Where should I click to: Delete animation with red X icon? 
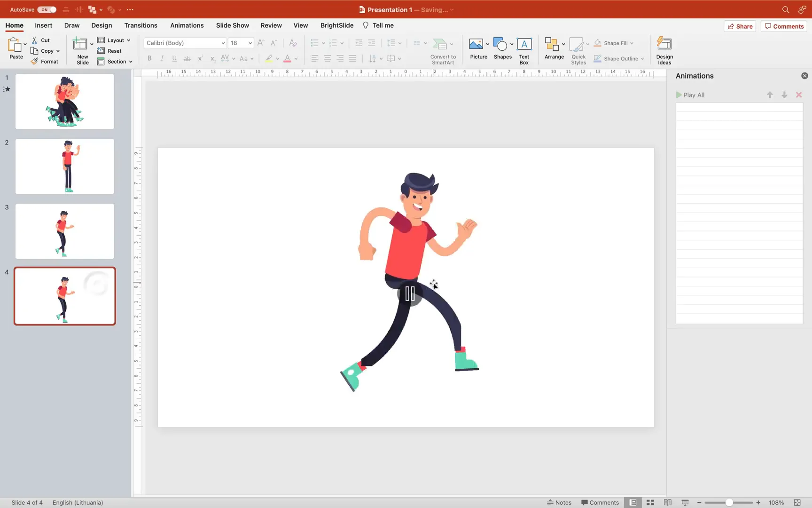point(799,95)
